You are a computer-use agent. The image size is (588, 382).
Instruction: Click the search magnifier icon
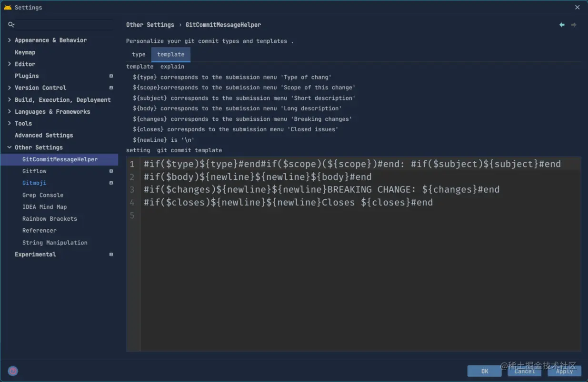pyautogui.click(x=11, y=24)
